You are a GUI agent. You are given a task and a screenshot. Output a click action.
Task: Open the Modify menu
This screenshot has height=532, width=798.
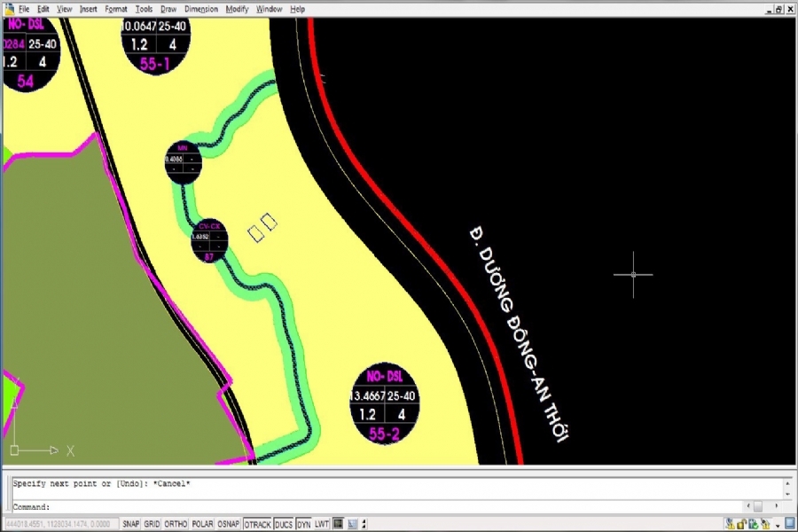[x=237, y=9]
